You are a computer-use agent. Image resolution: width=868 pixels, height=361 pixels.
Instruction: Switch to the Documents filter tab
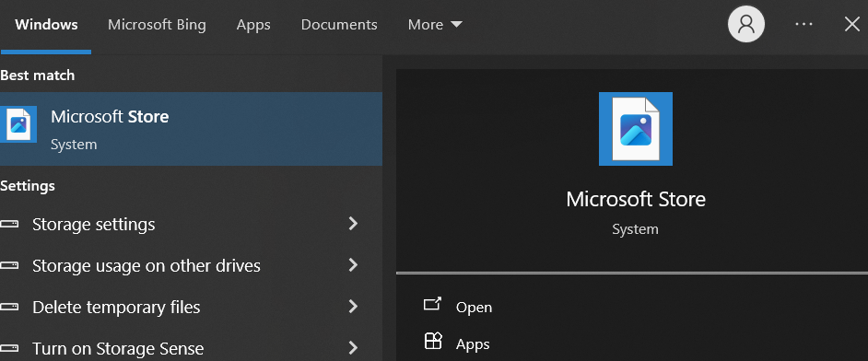click(339, 24)
